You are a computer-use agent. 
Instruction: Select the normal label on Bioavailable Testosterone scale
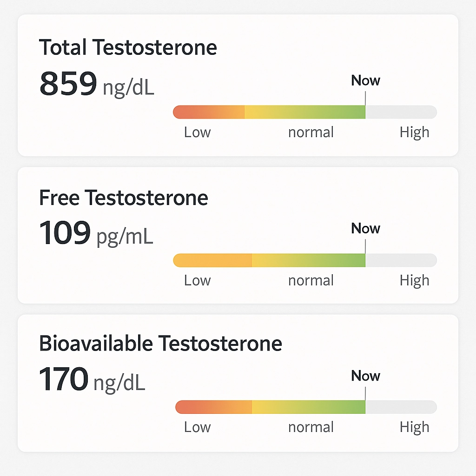coord(311,427)
